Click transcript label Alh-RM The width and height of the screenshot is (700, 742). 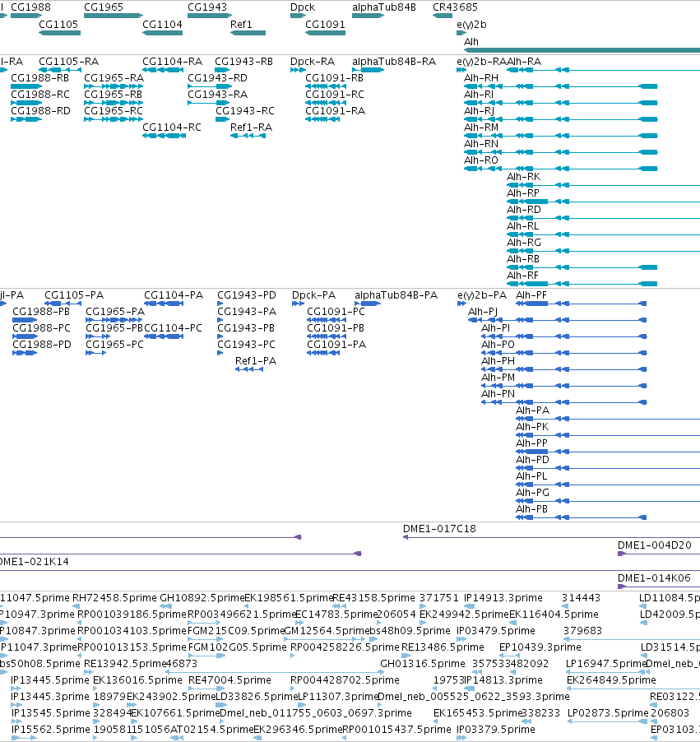pos(481,128)
